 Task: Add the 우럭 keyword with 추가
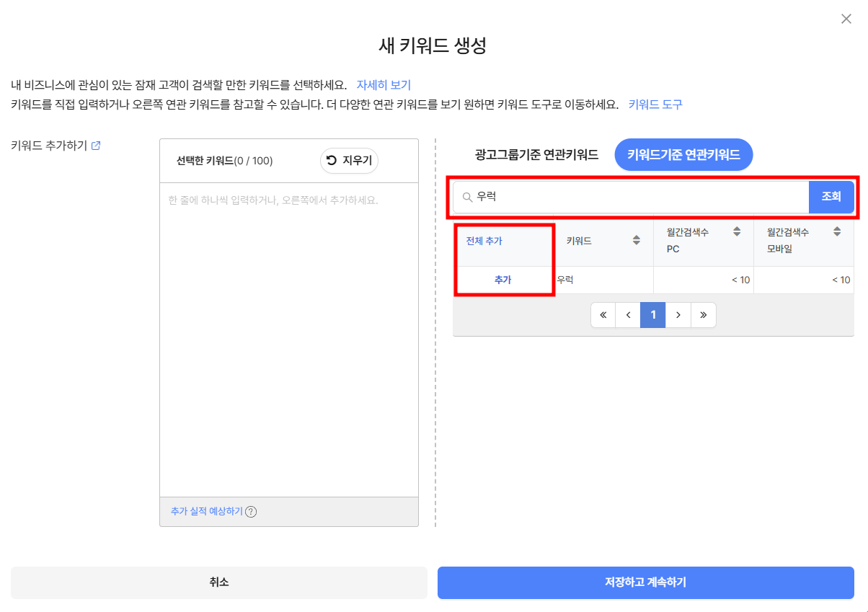(x=503, y=280)
